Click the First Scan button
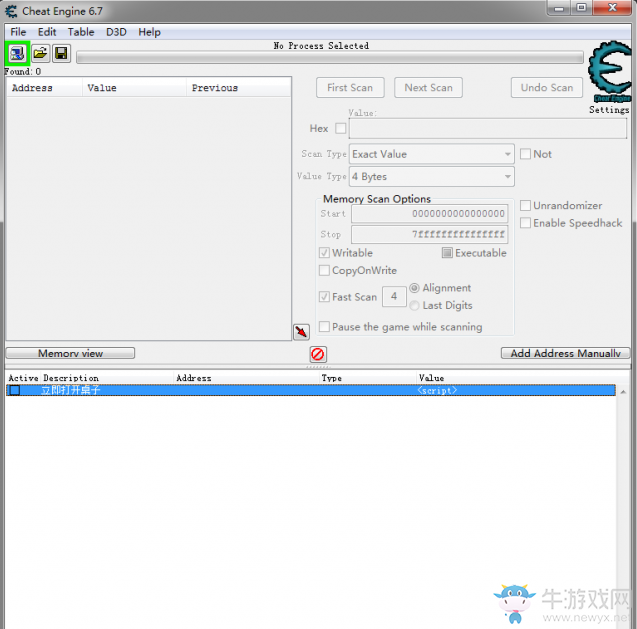The height and width of the screenshot is (629, 637). [x=350, y=88]
